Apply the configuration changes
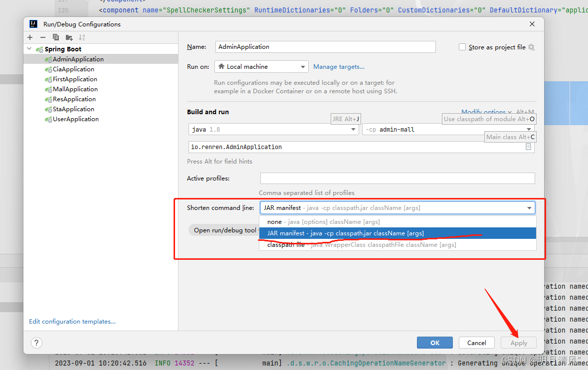This screenshot has height=370, width=588. (518, 343)
